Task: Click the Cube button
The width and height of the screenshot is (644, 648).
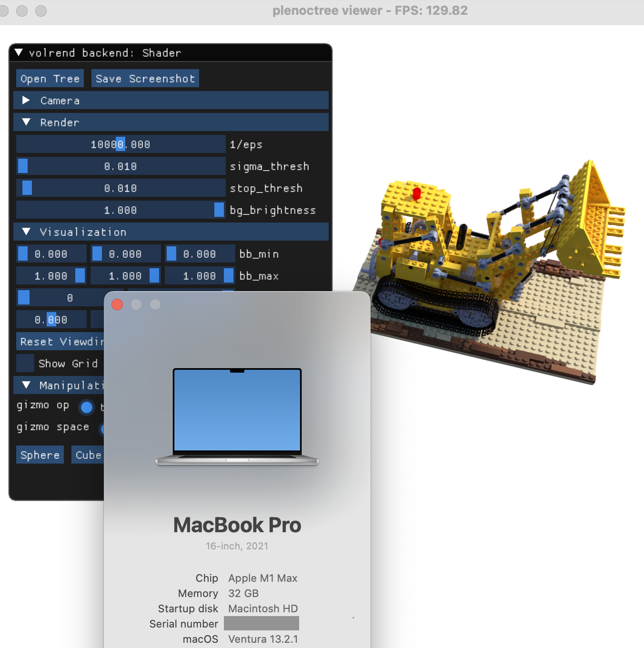Action: [88, 455]
